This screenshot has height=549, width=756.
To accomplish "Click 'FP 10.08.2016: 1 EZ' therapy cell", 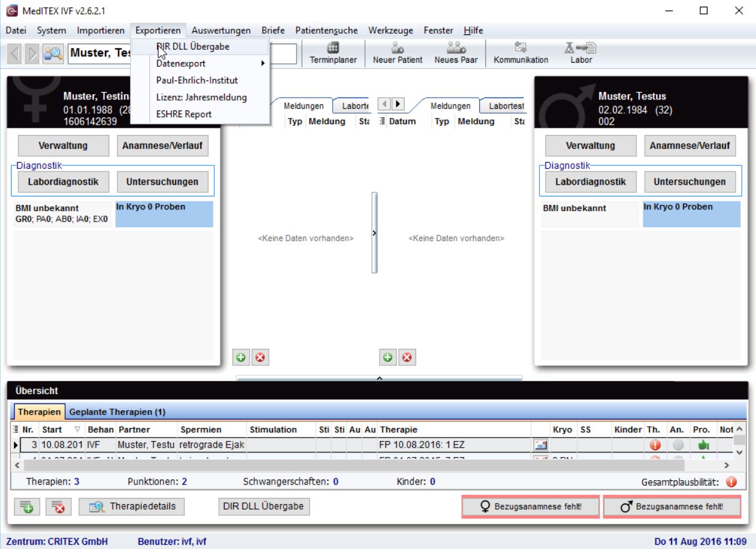I will pos(454,444).
